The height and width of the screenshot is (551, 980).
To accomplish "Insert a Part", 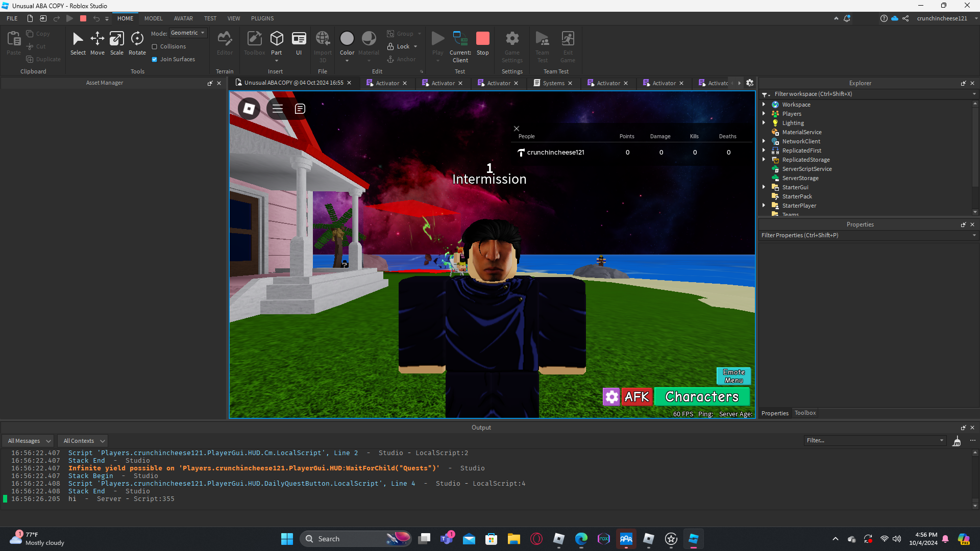I will (277, 43).
